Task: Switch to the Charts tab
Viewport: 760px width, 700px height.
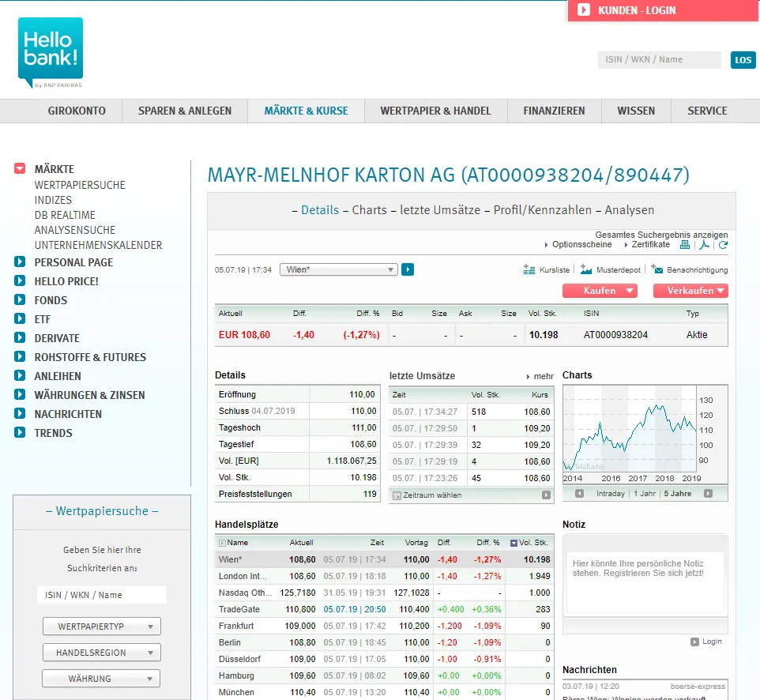Action: 370,210
